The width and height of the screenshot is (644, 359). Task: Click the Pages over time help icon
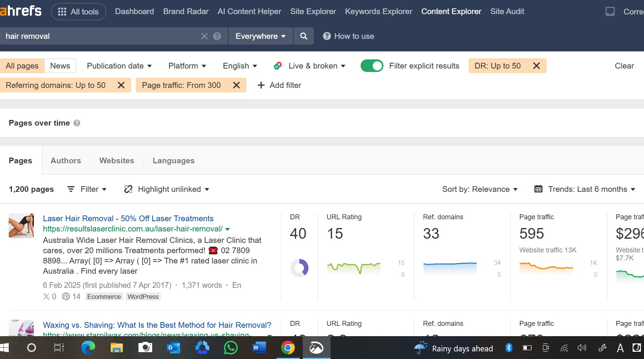pyautogui.click(x=77, y=123)
